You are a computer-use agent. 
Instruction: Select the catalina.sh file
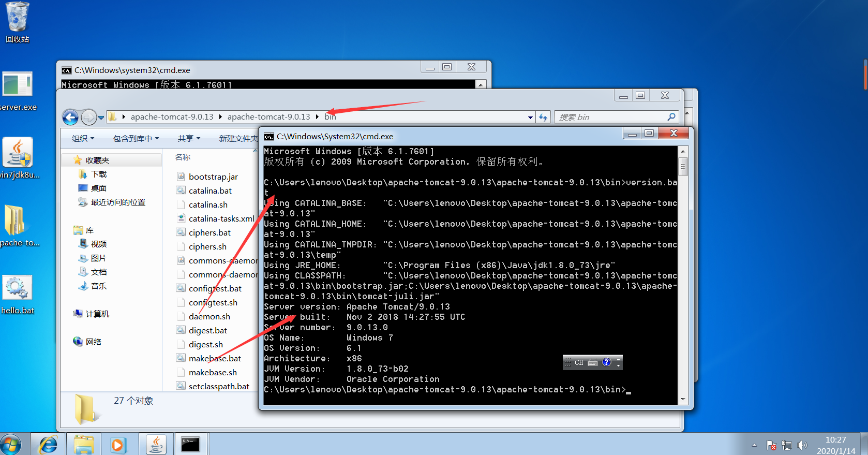click(208, 204)
